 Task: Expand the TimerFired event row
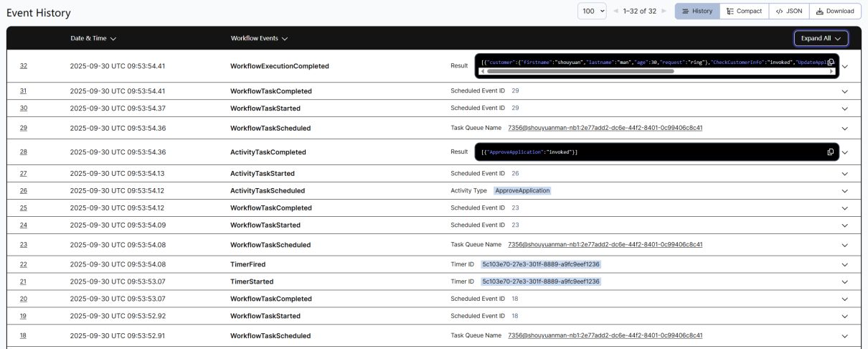tap(844, 264)
